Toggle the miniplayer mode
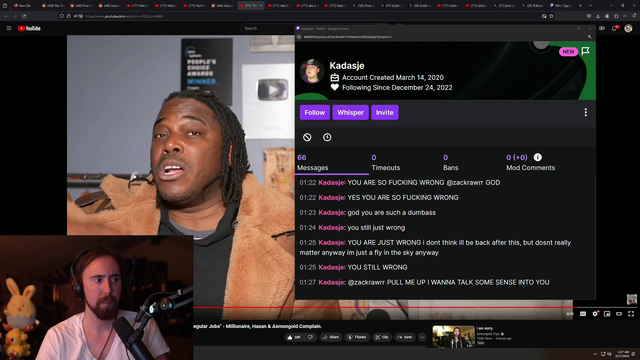 [607, 313]
